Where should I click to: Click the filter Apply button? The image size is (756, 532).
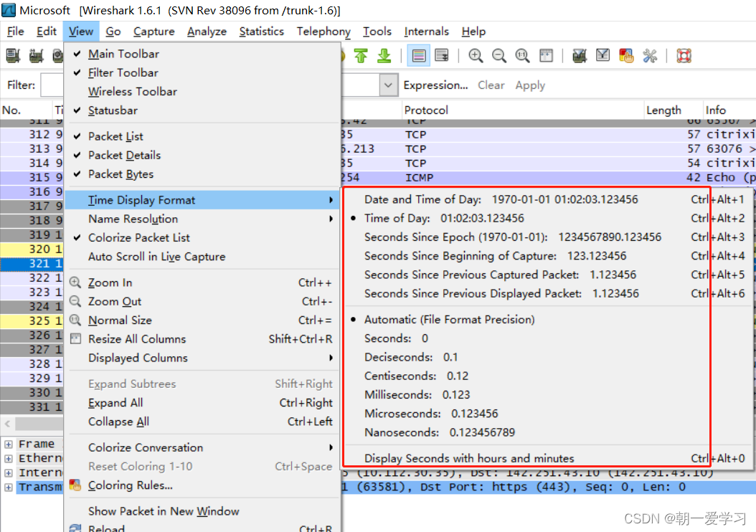tap(530, 85)
